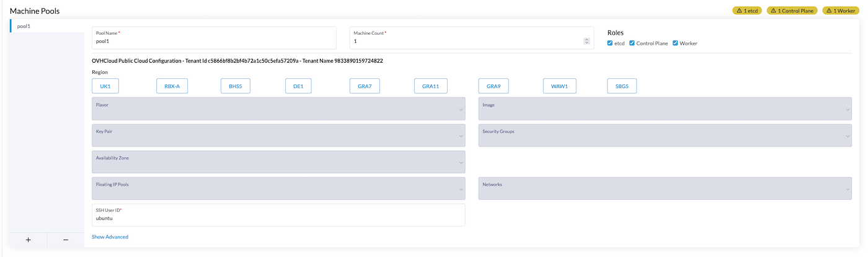Image resolution: width=868 pixels, height=257 pixels.
Task: Click the 1 Control Plane warning badge
Action: click(x=791, y=11)
